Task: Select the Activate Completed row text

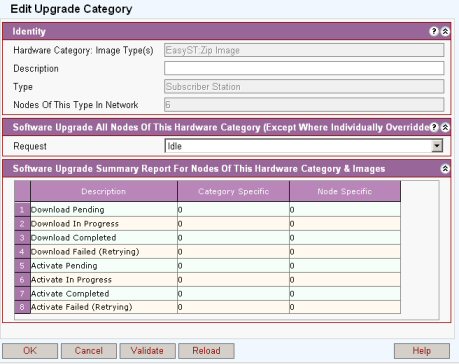Action: point(70,294)
